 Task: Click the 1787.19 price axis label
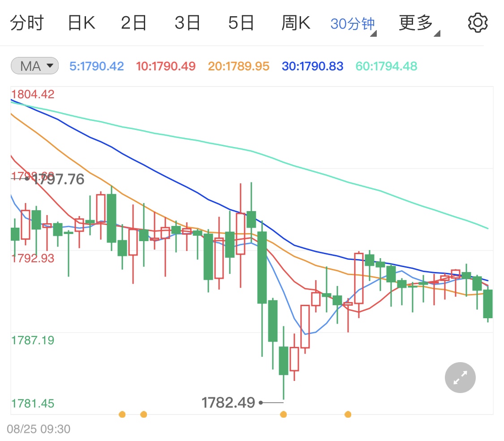(x=33, y=340)
